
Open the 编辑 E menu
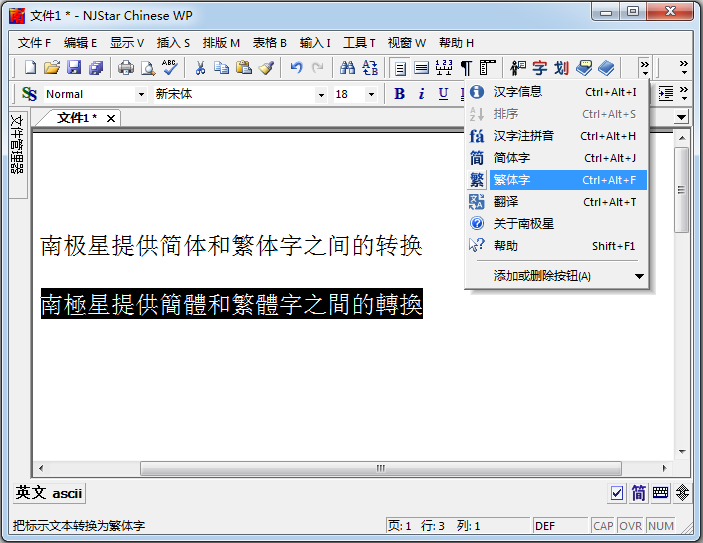pyautogui.click(x=80, y=43)
